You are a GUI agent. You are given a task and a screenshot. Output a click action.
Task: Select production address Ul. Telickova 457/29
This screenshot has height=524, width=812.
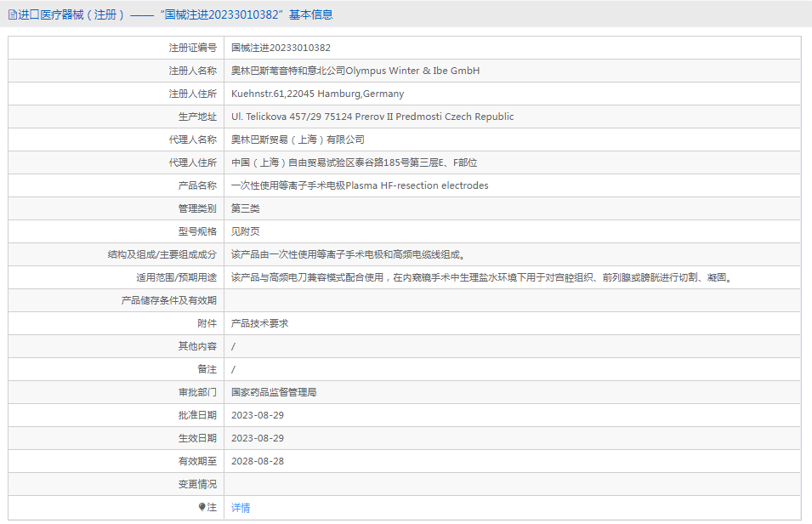276,117
